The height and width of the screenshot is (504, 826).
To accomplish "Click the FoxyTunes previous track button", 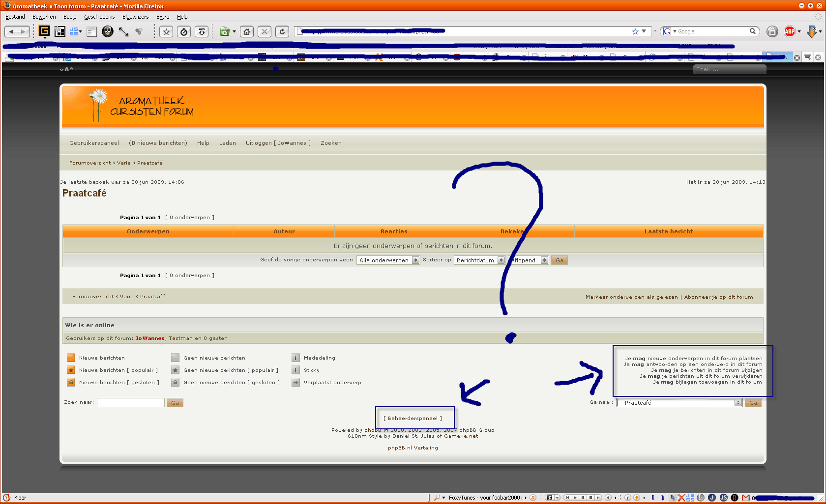I will 567,498.
